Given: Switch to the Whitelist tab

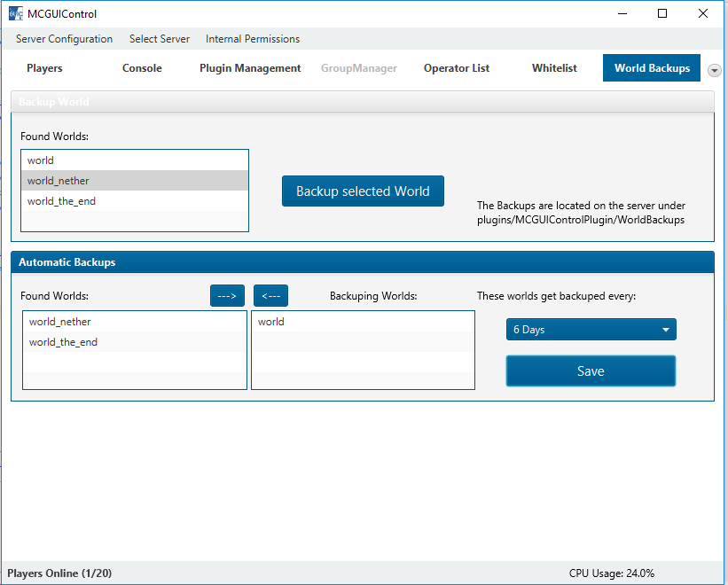Looking at the screenshot, I should (x=554, y=68).
